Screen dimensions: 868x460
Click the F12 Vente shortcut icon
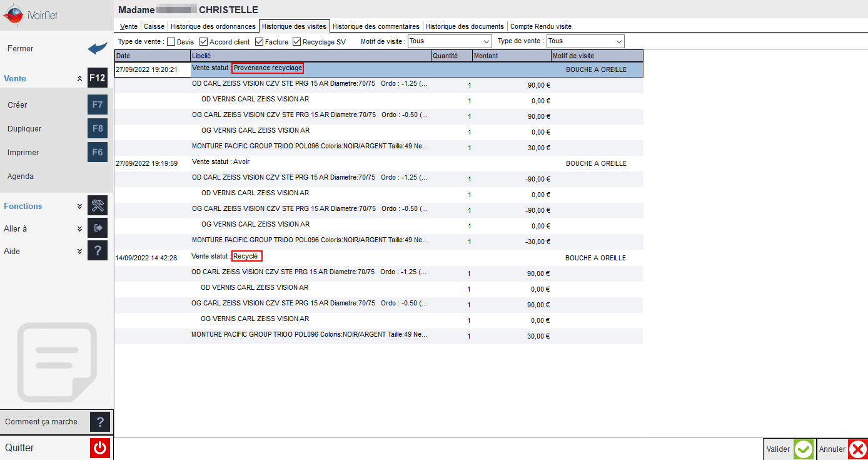pos(98,79)
